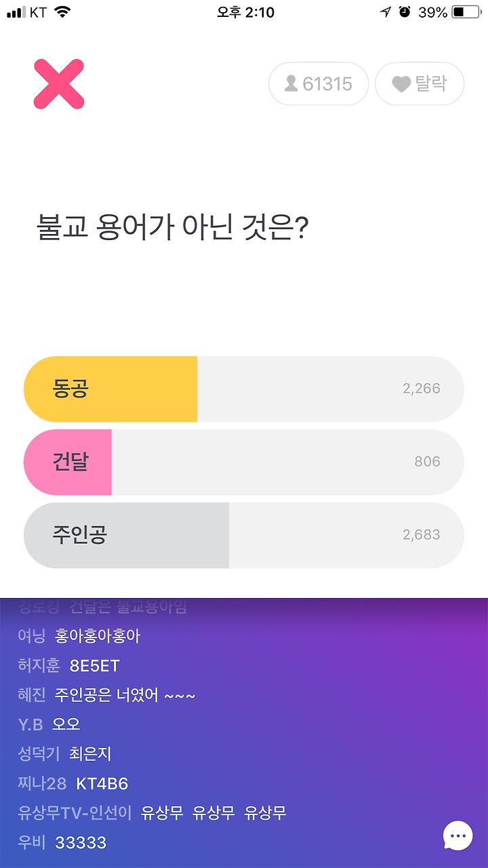Tap the alarm clock status icon
This screenshot has width=488, height=868.
[405, 12]
